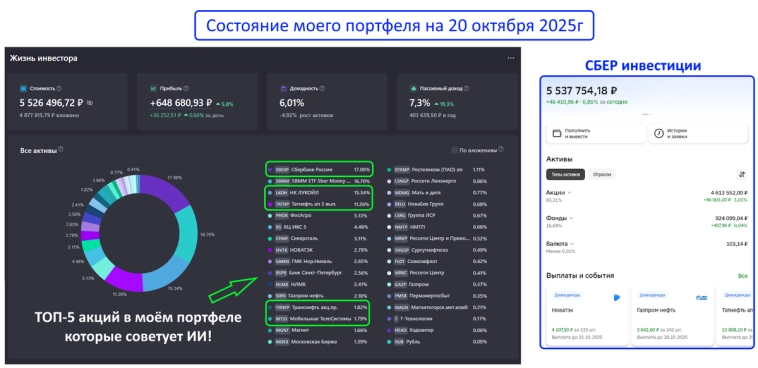Toggle hide-value eye icon next to portfolio value
The height and width of the screenshot is (368, 758).
(x=90, y=103)
